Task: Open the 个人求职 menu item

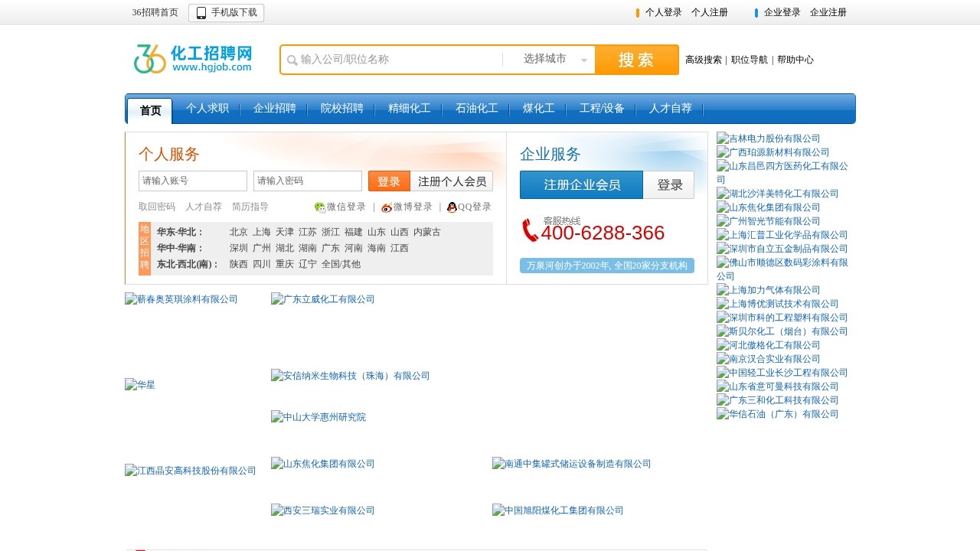Action: click(x=207, y=109)
